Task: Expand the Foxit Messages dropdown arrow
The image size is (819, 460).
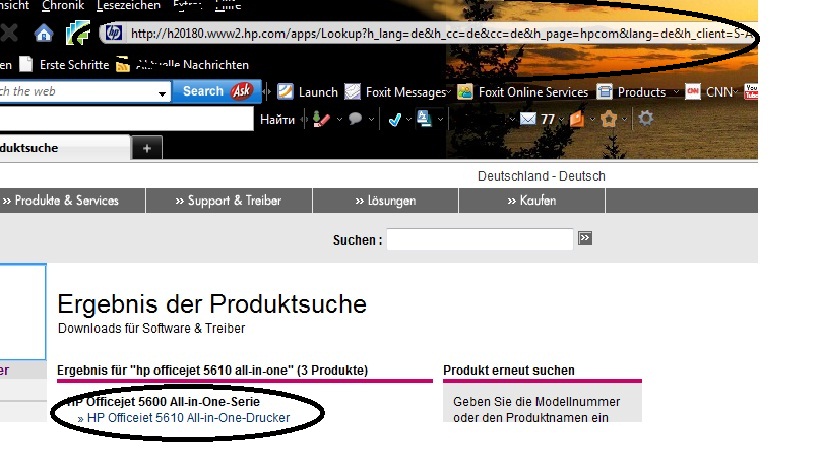Action: pyautogui.click(x=448, y=92)
